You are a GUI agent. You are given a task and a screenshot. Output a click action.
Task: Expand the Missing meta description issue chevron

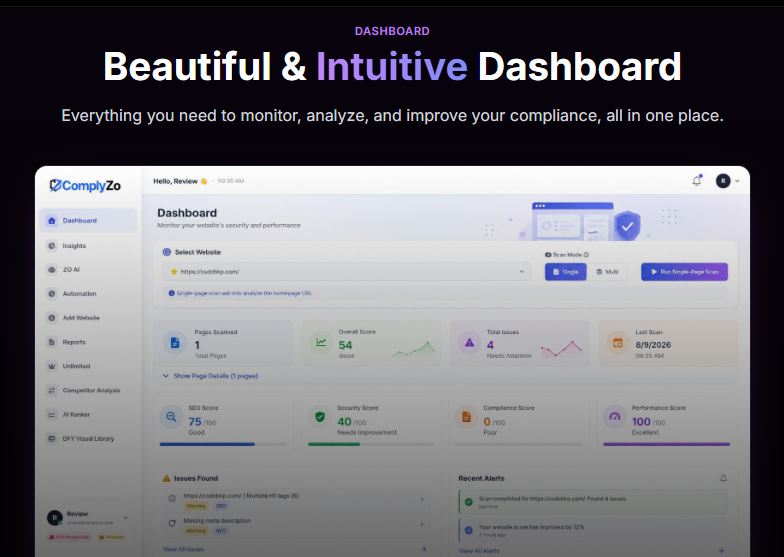click(422, 524)
